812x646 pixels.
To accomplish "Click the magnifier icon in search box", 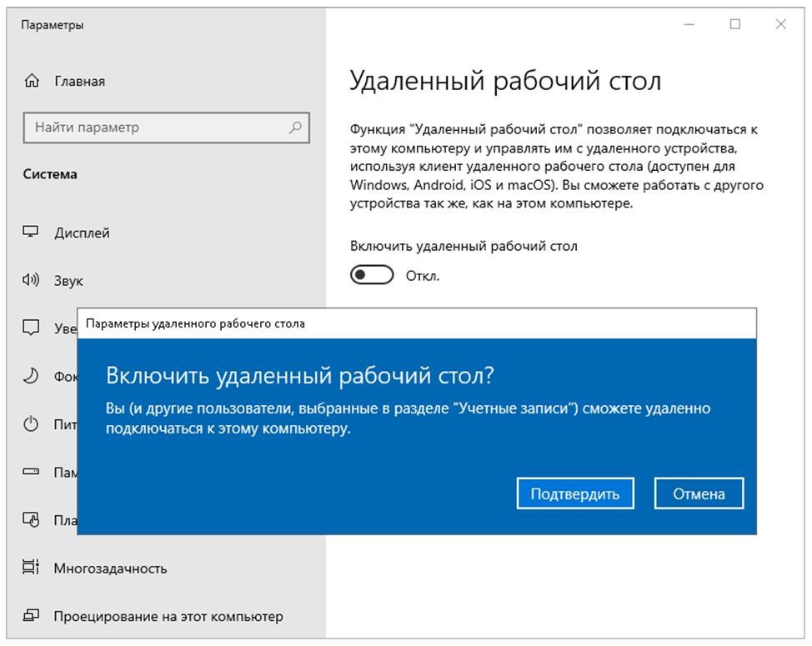I will coord(294,128).
